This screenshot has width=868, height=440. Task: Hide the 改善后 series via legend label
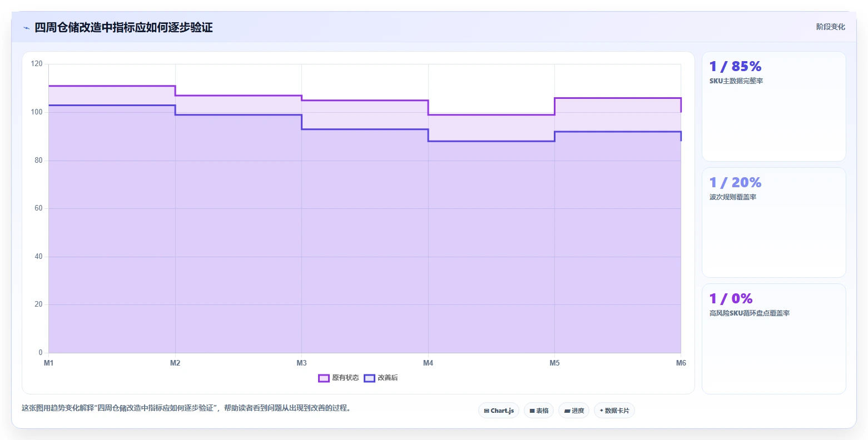pos(388,378)
